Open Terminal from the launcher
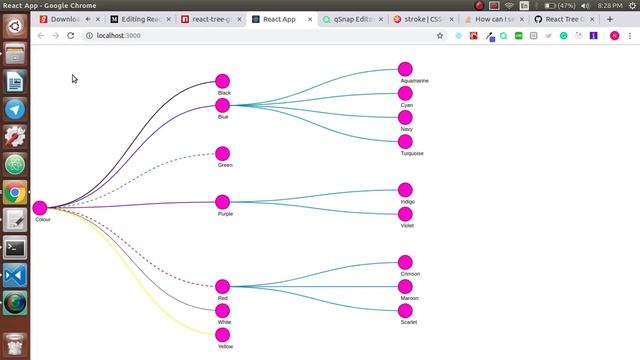The height and width of the screenshot is (360, 640). tap(15, 248)
